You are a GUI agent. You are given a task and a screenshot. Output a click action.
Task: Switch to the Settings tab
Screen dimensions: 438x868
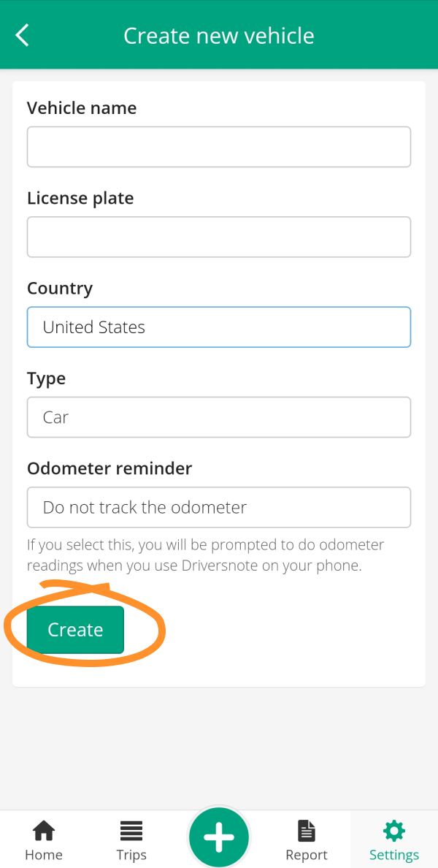pos(393,838)
